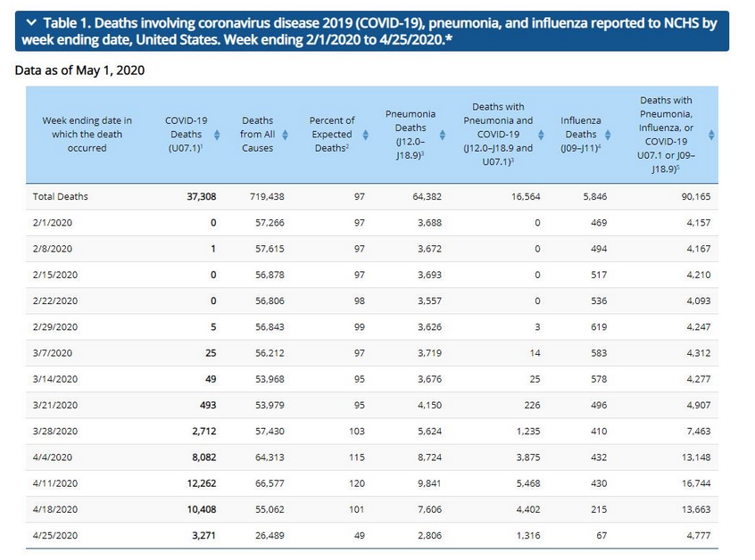Select the 8,082 COVID-19 deaths cell

tap(204, 457)
